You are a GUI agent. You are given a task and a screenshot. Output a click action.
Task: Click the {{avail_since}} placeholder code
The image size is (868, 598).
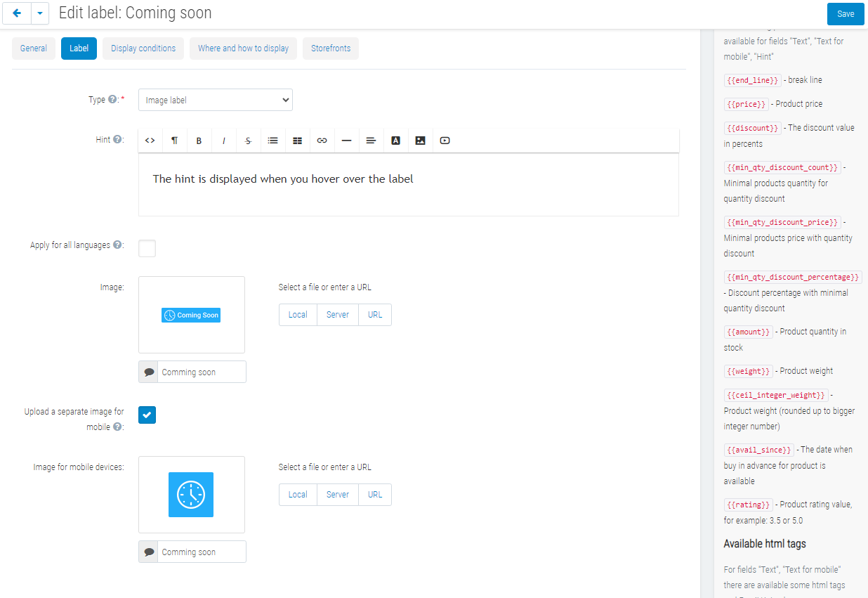point(759,450)
